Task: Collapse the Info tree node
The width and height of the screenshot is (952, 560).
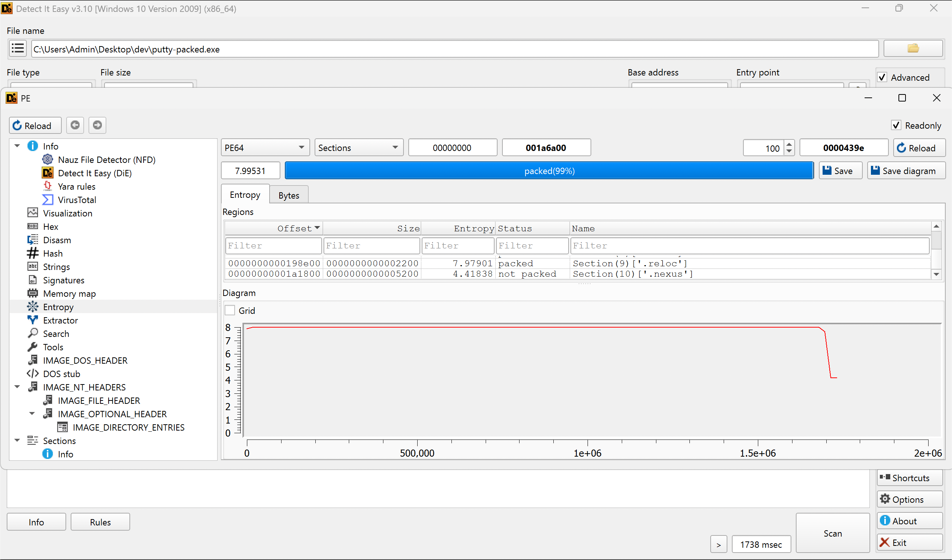Action: click(17, 146)
